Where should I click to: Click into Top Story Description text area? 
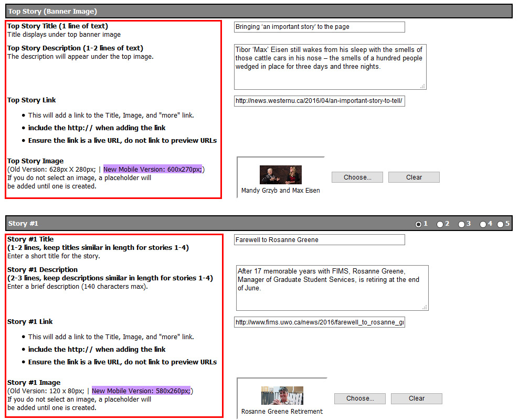(x=330, y=67)
